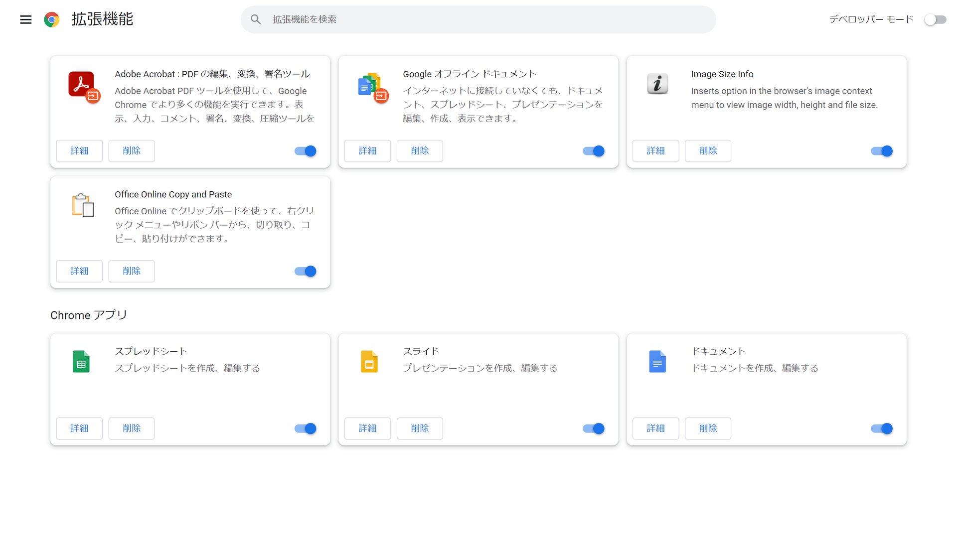The image size is (957, 560).
Task: Open 詳細 for Google オフライン ドキュメント
Action: 367,151
